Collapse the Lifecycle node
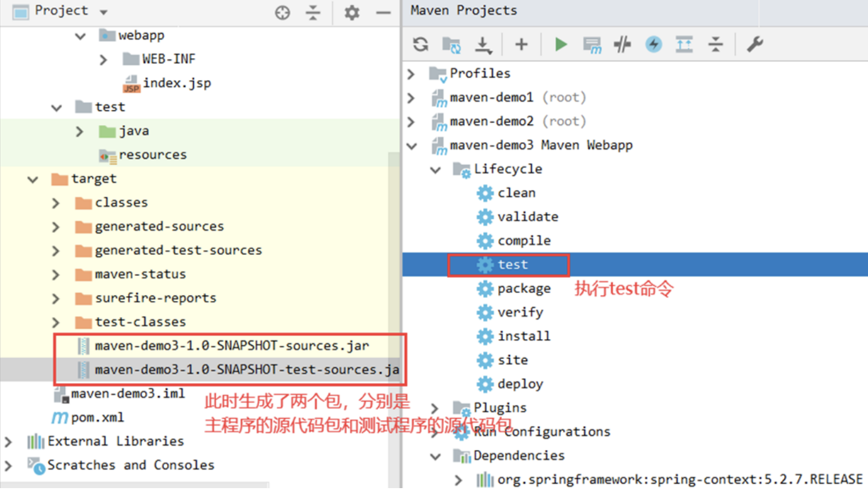This screenshot has height=490, width=868. [x=436, y=170]
